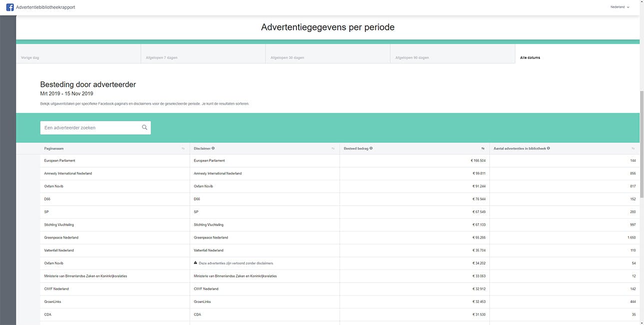Image resolution: width=644 pixels, height=325 pixels.
Task: Click the advertiser search input field
Action: pos(95,128)
